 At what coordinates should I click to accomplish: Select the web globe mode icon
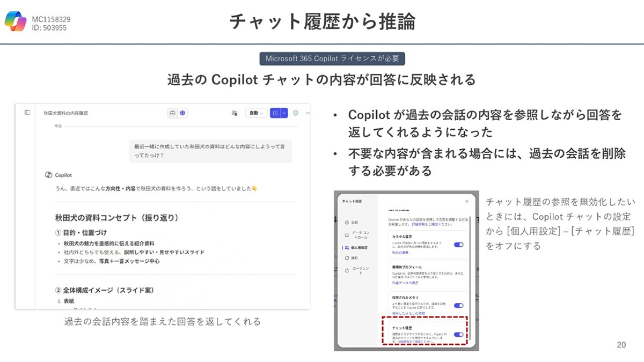click(183, 113)
